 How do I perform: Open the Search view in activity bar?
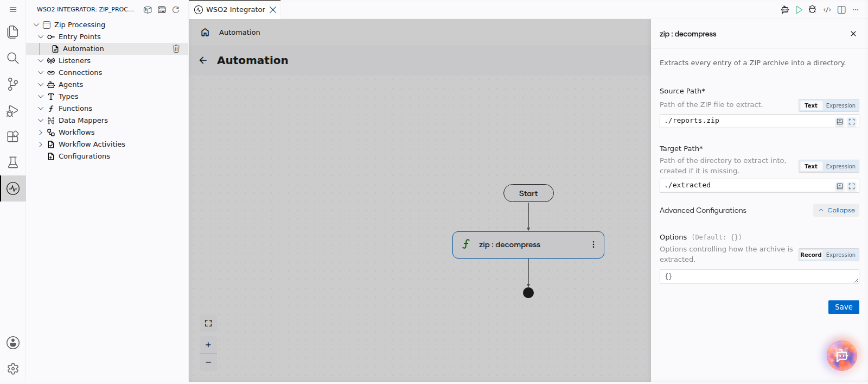tap(13, 58)
